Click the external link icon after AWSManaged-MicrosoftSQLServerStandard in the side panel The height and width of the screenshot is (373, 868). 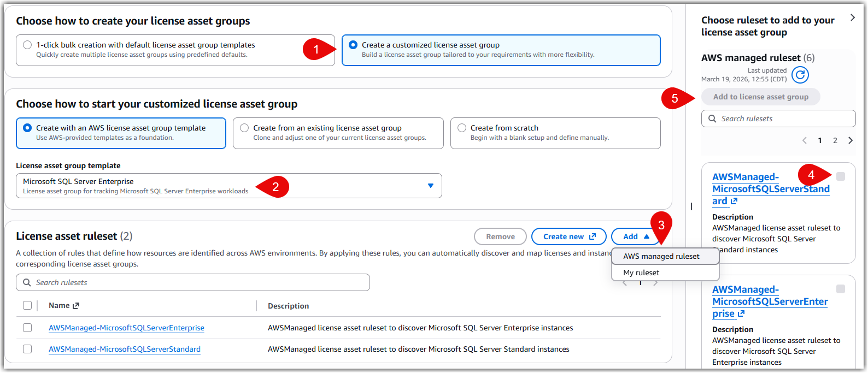click(734, 201)
